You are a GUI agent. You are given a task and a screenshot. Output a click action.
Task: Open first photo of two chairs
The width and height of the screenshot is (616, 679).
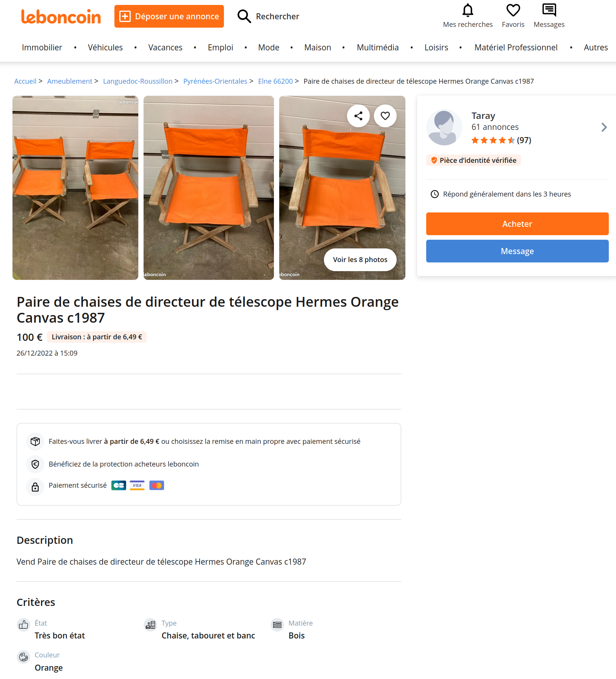[x=75, y=188]
